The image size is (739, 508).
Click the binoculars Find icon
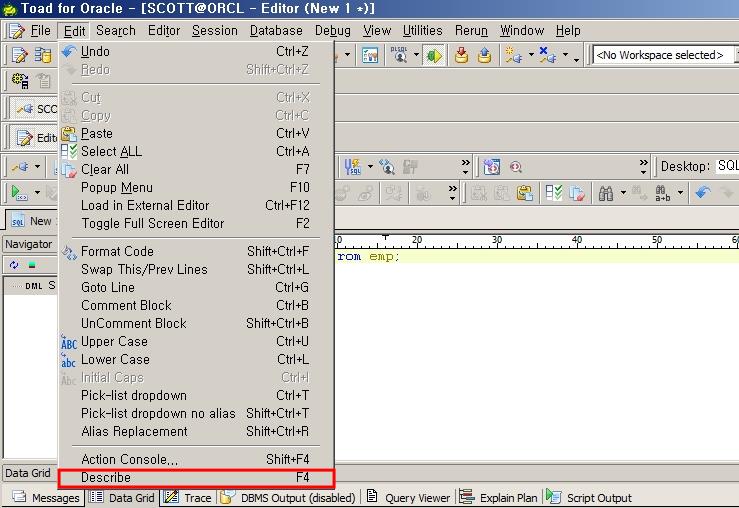tap(606, 193)
